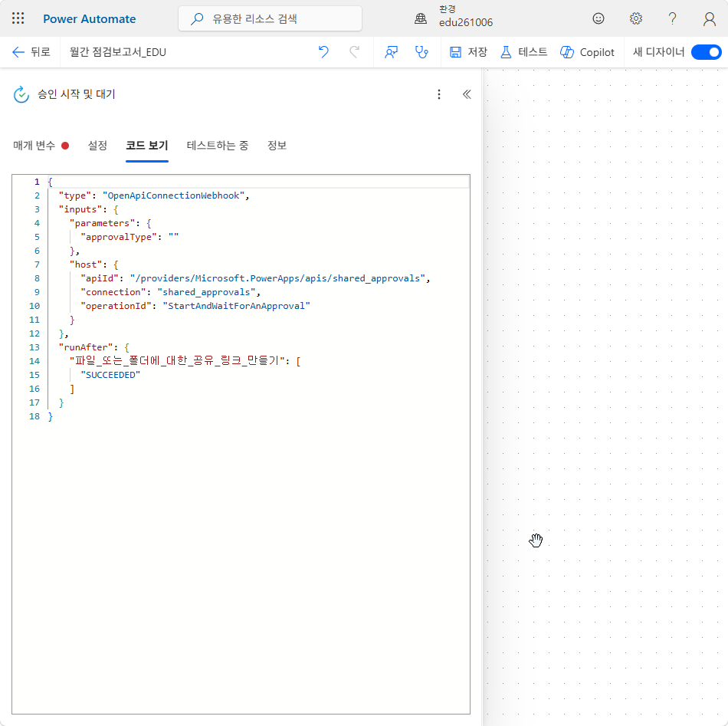Image resolution: width=728 pixels, height=726 pixels.
Task: Click the apiId path string in code
Action: 277,278
